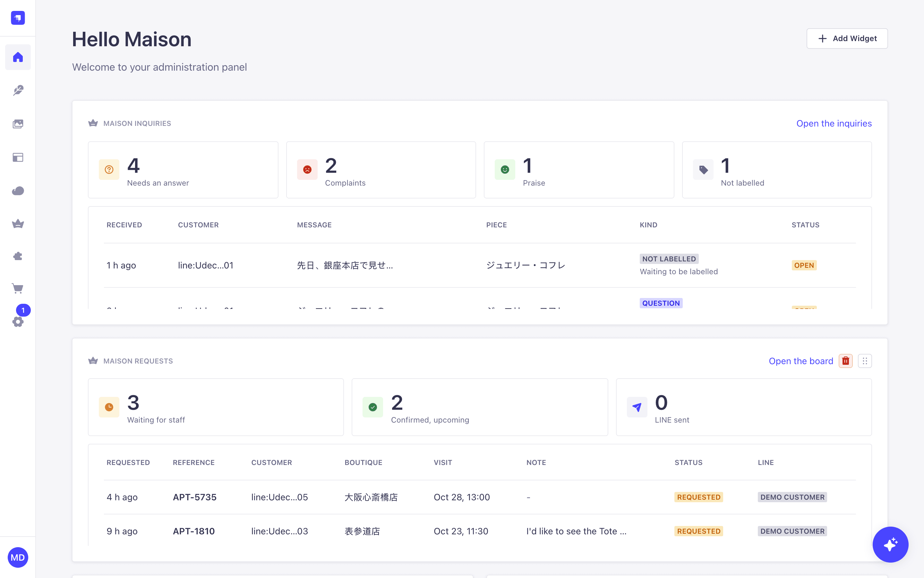Click DEMO CUSTOMER badge in APT-5735 row
Image resolution: width=924 pixels, height=578 pixels.
click(x=792, y=497)
